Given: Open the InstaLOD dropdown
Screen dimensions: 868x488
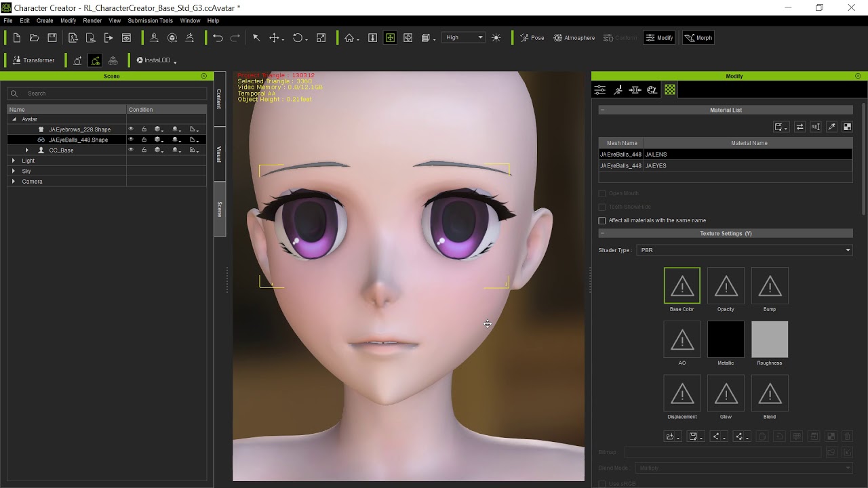Looking at the screenshot, I should pyautogui.click(x=157, y=60).
